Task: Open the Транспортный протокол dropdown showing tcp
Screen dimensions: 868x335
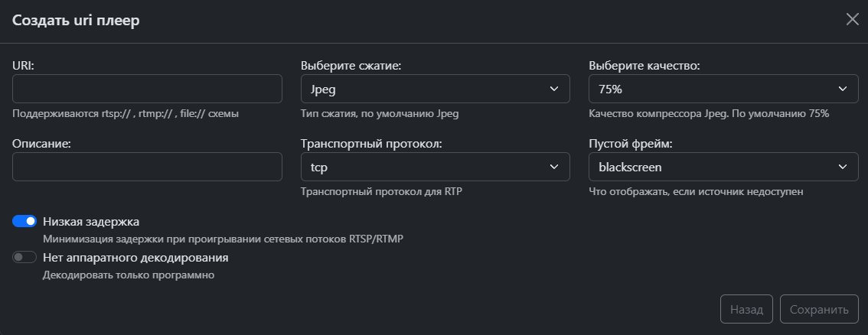Action: (436, 167)
